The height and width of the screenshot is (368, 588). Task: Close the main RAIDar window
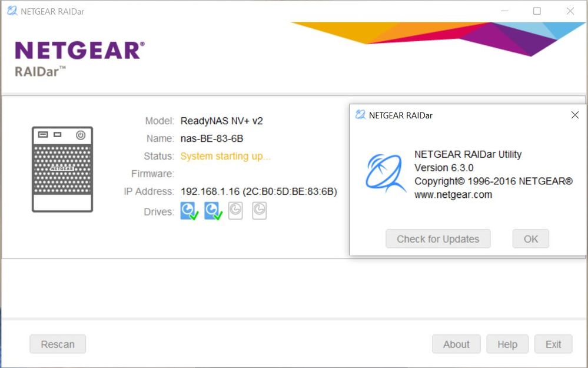click(570, 11)
